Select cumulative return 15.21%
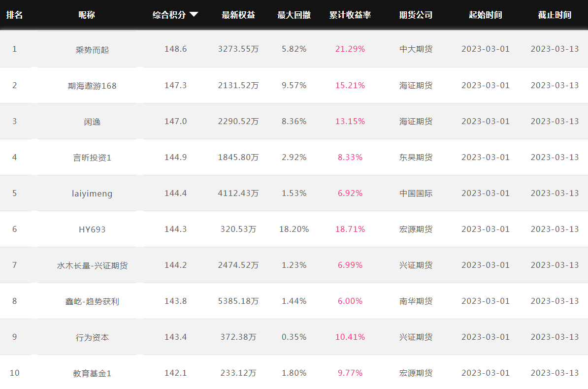 [x=350, y=86]
